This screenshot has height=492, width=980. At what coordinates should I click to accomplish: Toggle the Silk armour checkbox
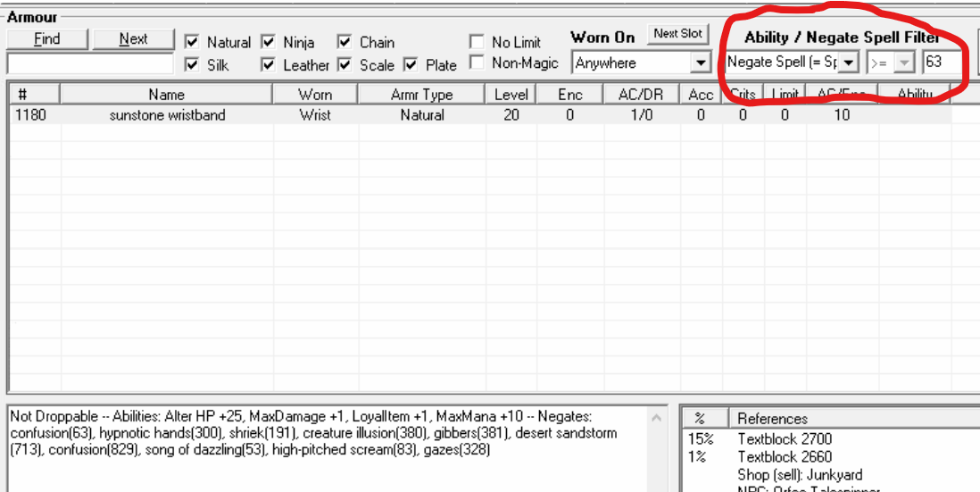click(192, 65)
